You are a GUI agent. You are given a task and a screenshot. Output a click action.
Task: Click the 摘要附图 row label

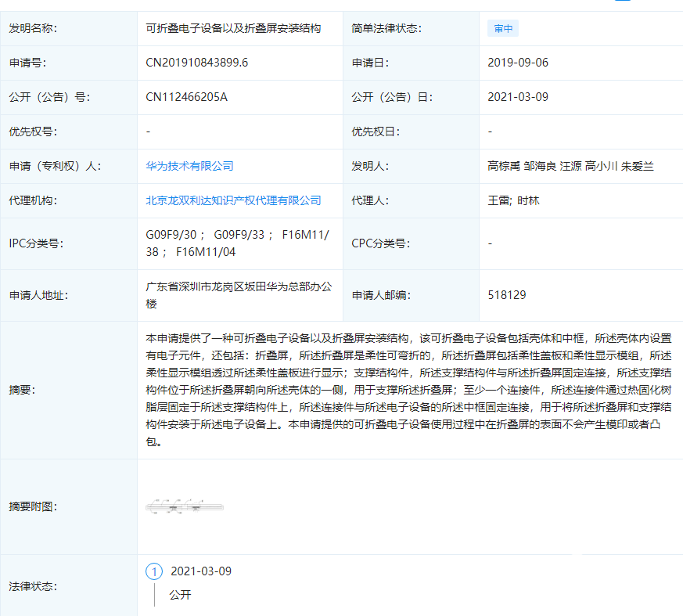tap(33, 506)
